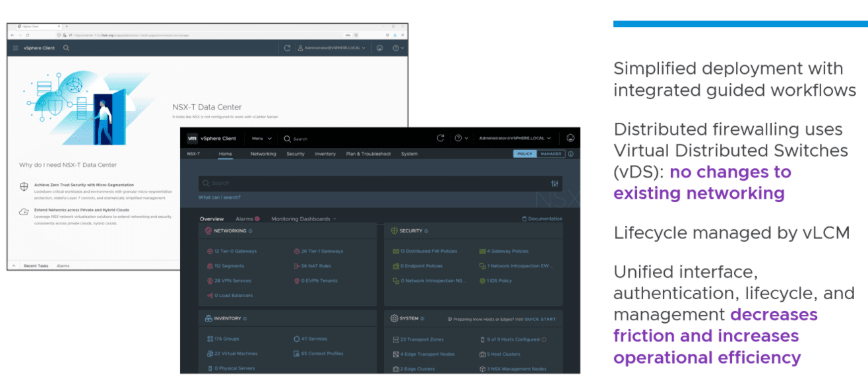Select the Overview tab
868x377 pixels.
click(x=212, y=219)
